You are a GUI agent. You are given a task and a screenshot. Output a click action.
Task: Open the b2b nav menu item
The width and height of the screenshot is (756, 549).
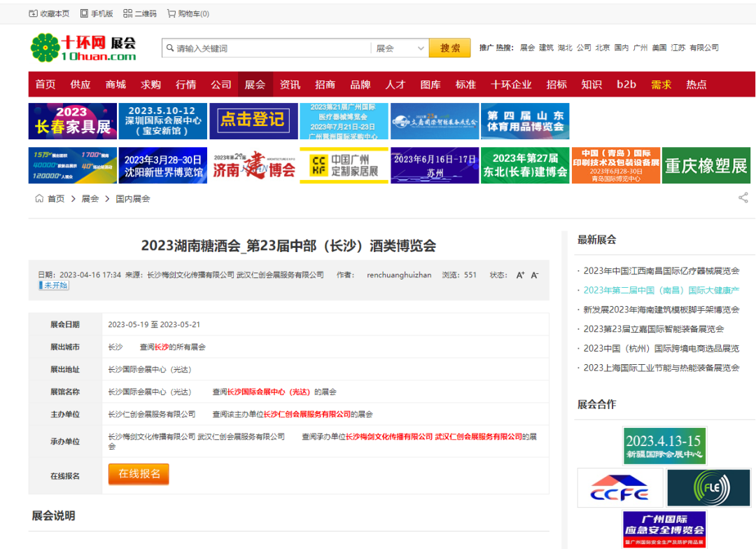626,85
